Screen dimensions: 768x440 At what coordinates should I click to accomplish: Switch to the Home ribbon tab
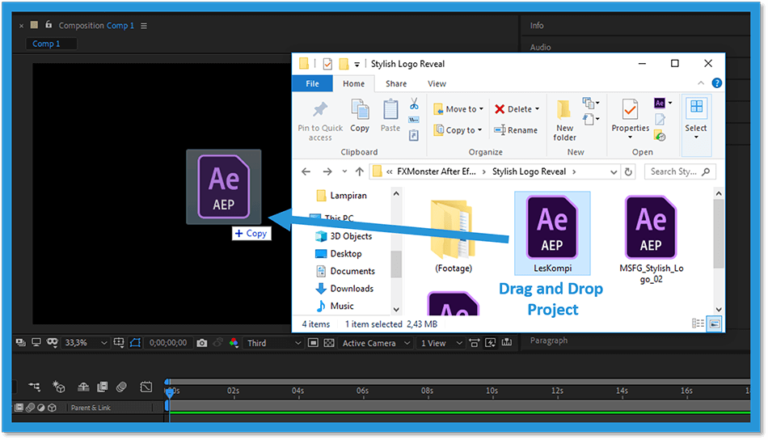coord(354,84)
